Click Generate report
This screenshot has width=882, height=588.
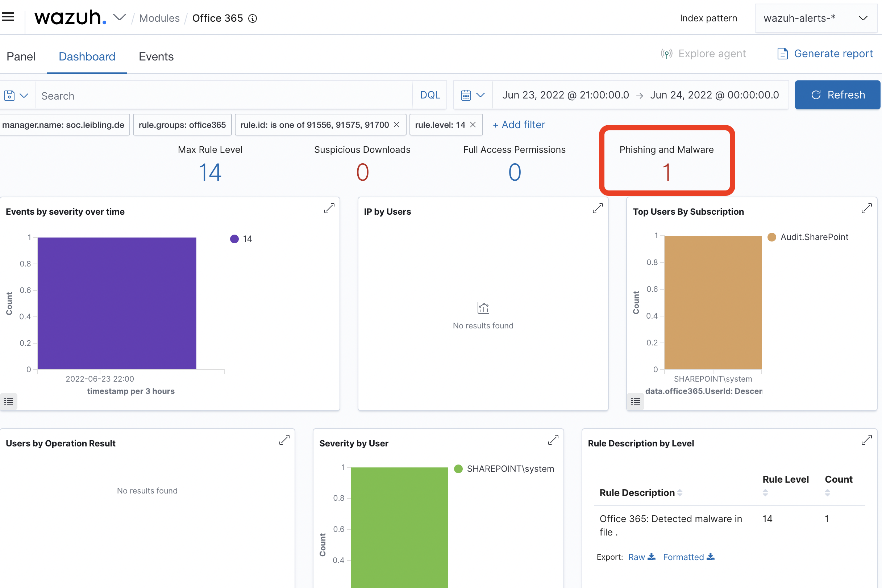click(x=825, y=54)
